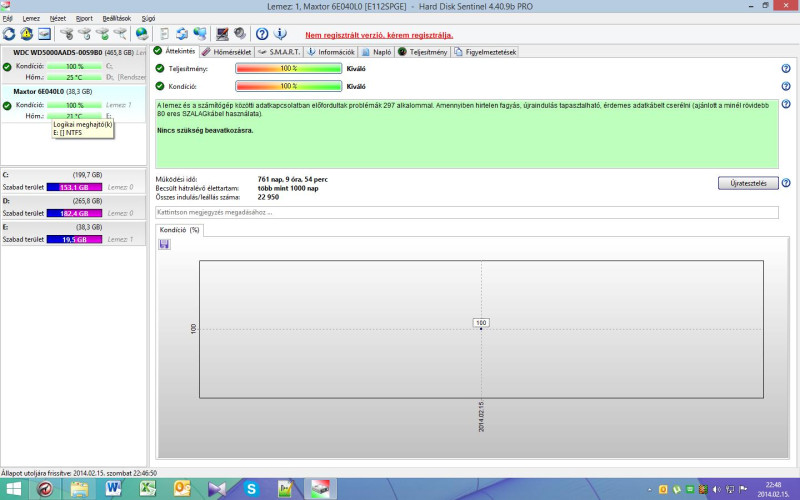Image resolution: width=800 pixels, height=500 pixels.
Task: Open Excel from the taskbar
Action: click(147, 489)
